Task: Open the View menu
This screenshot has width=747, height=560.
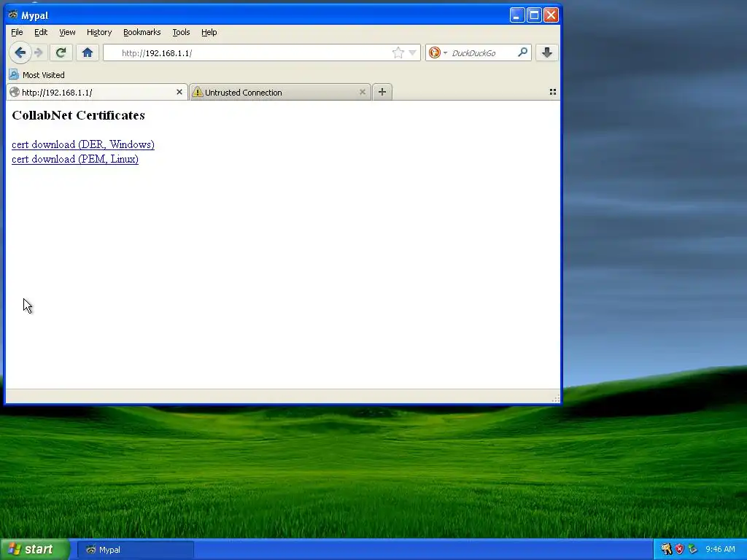Action: (67, 32)
